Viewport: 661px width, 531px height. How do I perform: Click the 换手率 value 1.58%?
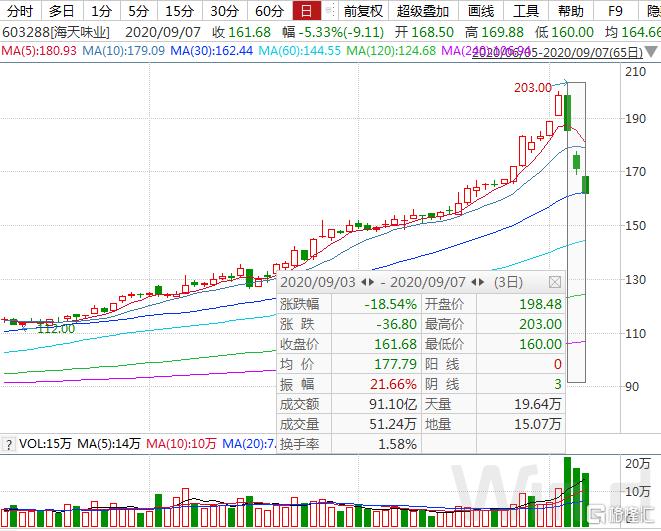click(398, 444)
